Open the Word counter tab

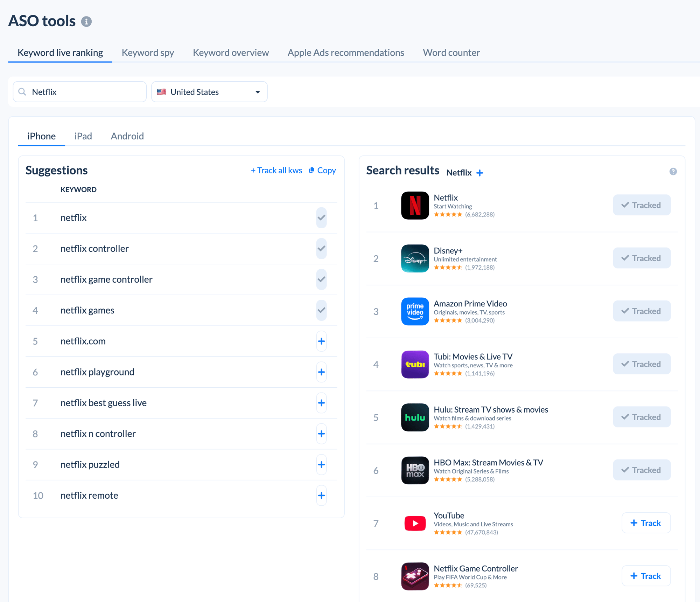(451, 53)
